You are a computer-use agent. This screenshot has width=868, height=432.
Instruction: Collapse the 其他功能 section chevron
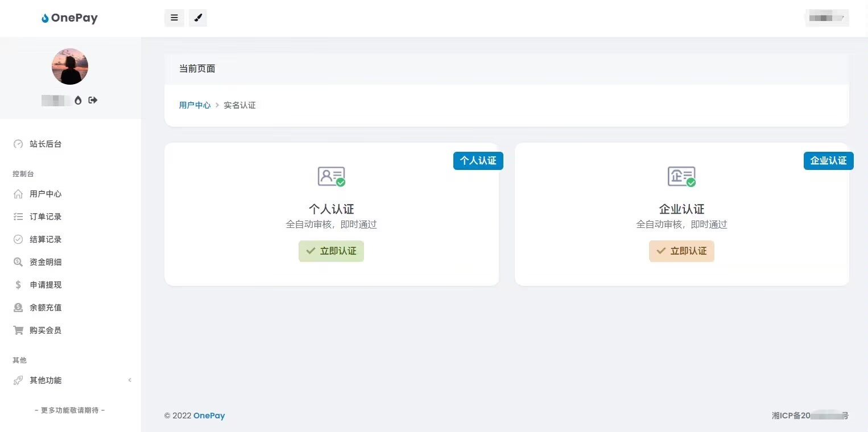(x=130, y=380)
